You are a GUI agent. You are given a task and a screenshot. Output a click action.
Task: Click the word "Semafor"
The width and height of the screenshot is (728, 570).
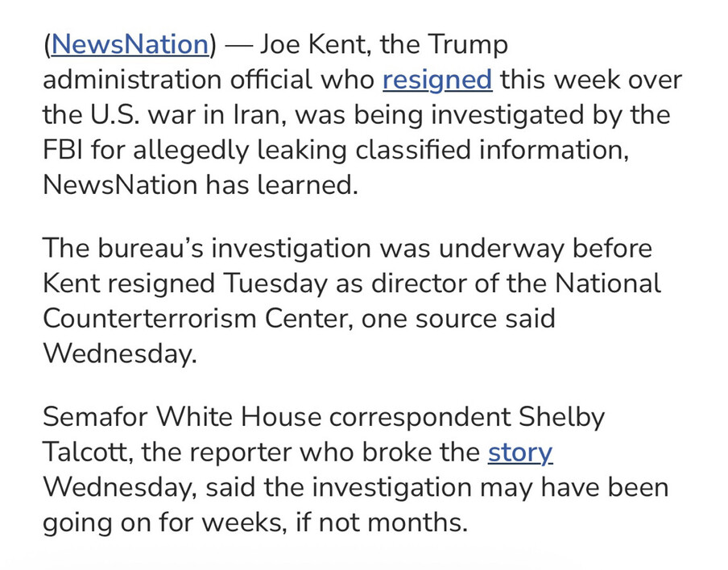pos(94,417)
